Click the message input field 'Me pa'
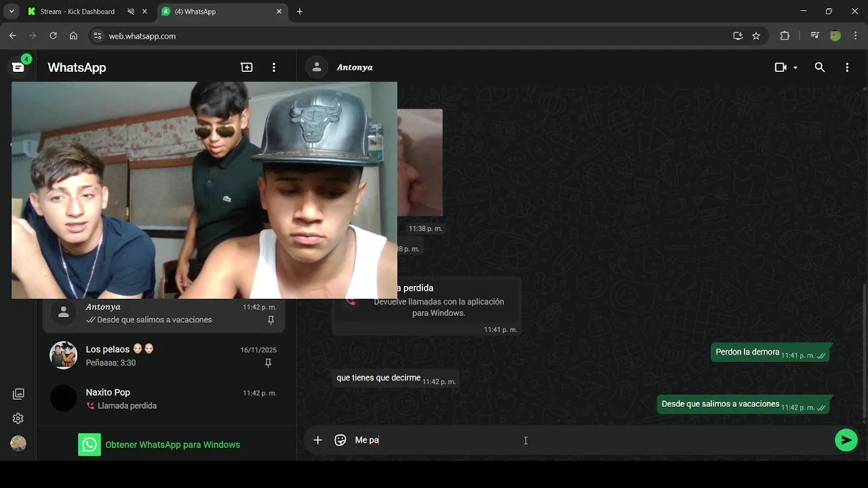The width and height of the screenshot is (868, 488). point(590,440)
